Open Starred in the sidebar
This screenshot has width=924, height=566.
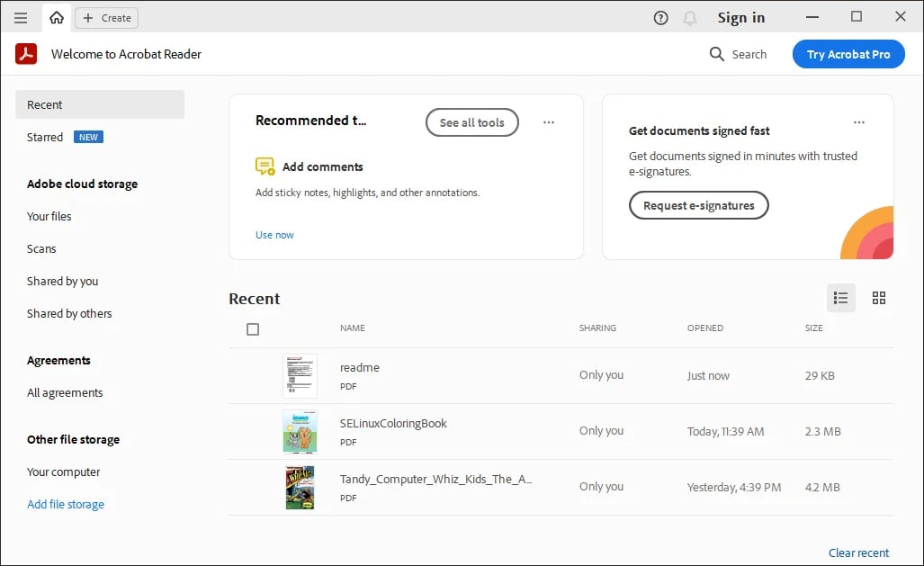coord(45,137)
